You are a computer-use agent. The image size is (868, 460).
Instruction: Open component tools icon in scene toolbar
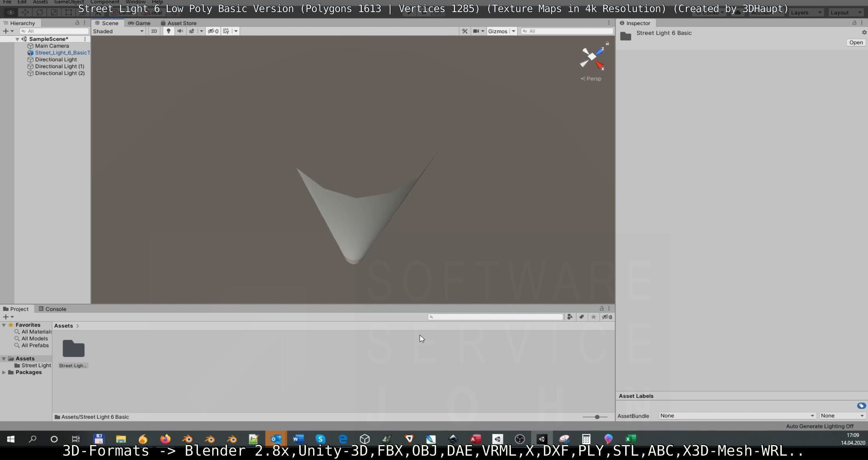tap(465, 31)
